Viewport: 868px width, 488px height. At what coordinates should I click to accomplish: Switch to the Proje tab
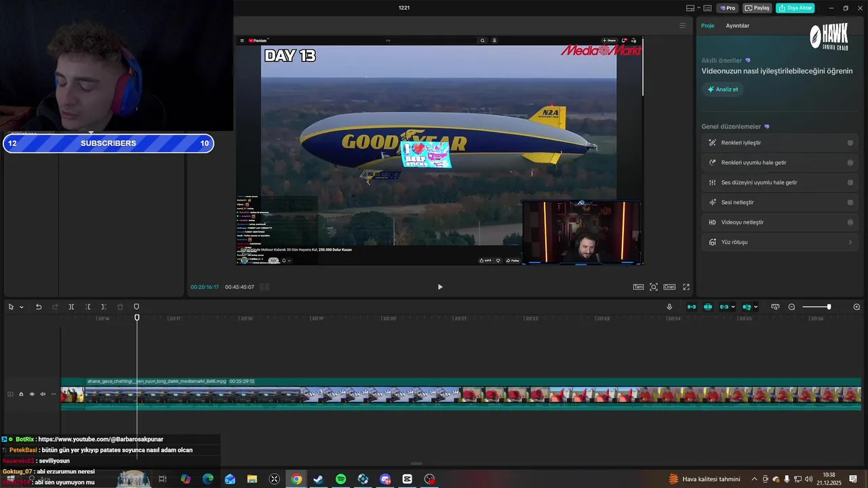(707, 26)
